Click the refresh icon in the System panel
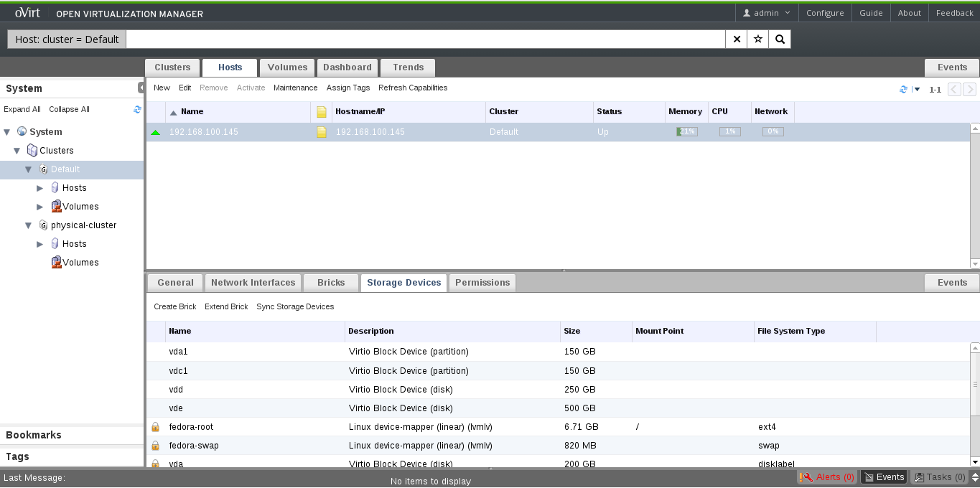Viewport: 980px width, 488px height. (x=137, y=109)
